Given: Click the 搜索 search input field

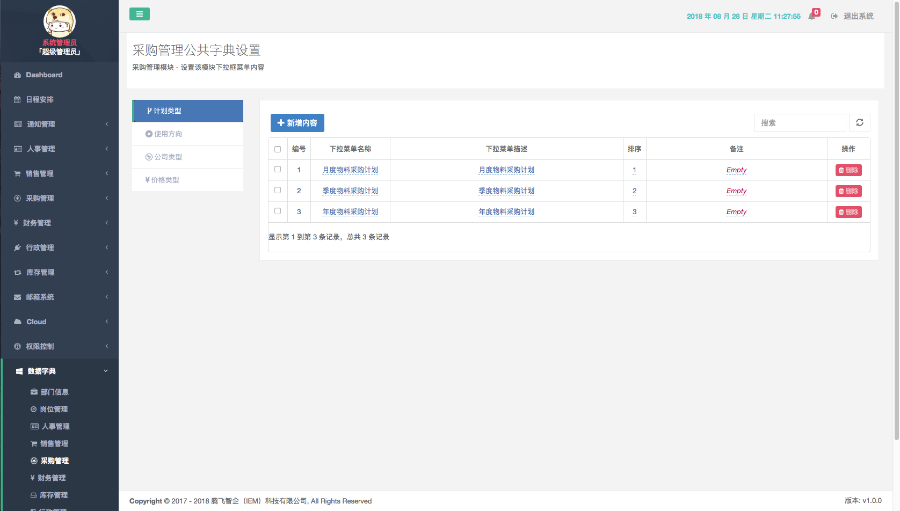Looking at the screenshot, I should (x=800, y=123).
